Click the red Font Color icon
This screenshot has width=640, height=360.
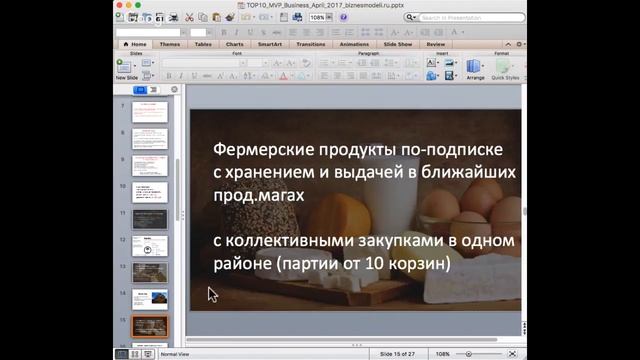tap(284, 76)
